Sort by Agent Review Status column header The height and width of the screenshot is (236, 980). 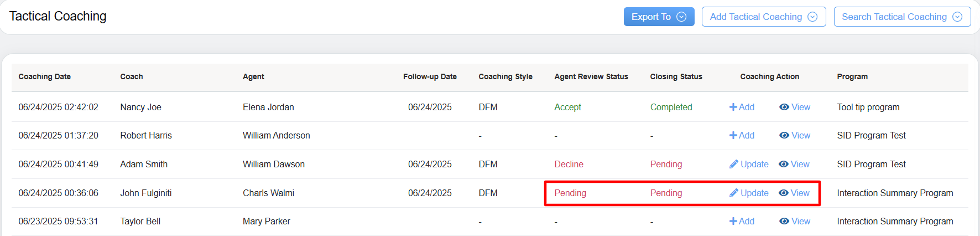591,76
